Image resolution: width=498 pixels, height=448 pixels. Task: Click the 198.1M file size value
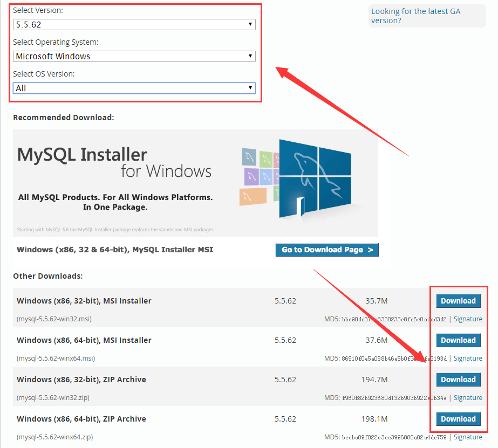coord(374,419)
